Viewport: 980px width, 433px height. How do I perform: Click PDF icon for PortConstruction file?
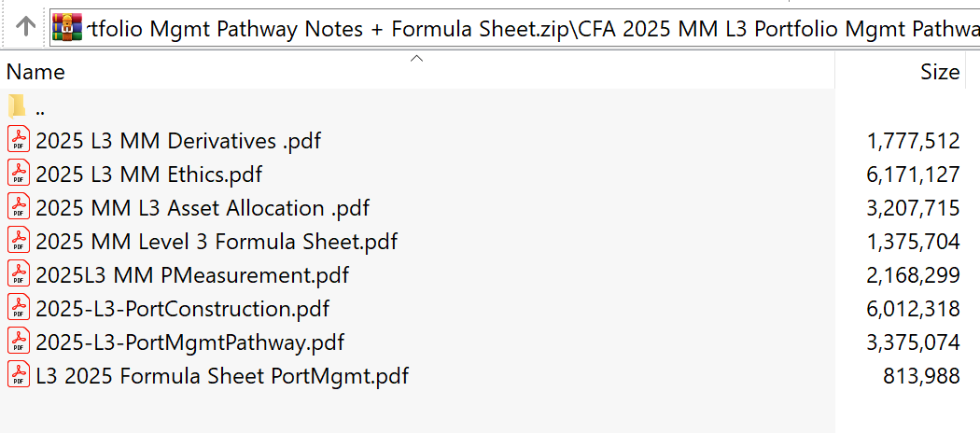(x=18, y=309)
